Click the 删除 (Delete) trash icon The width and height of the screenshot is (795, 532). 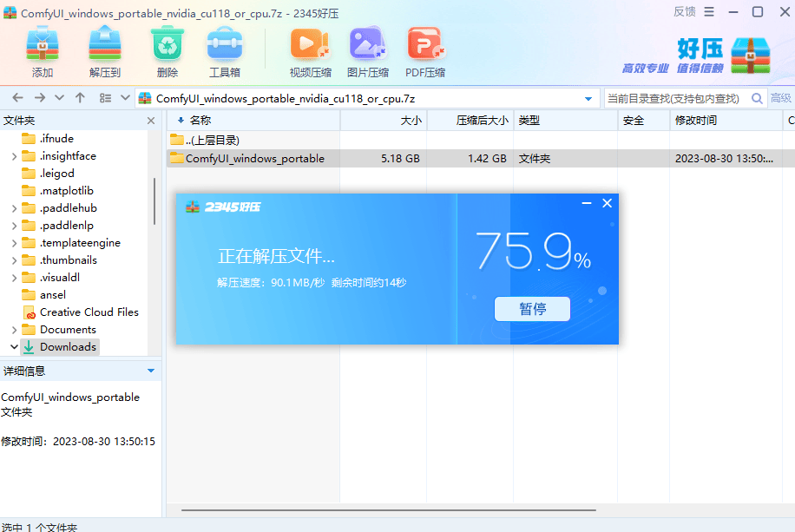click(168, 52)
